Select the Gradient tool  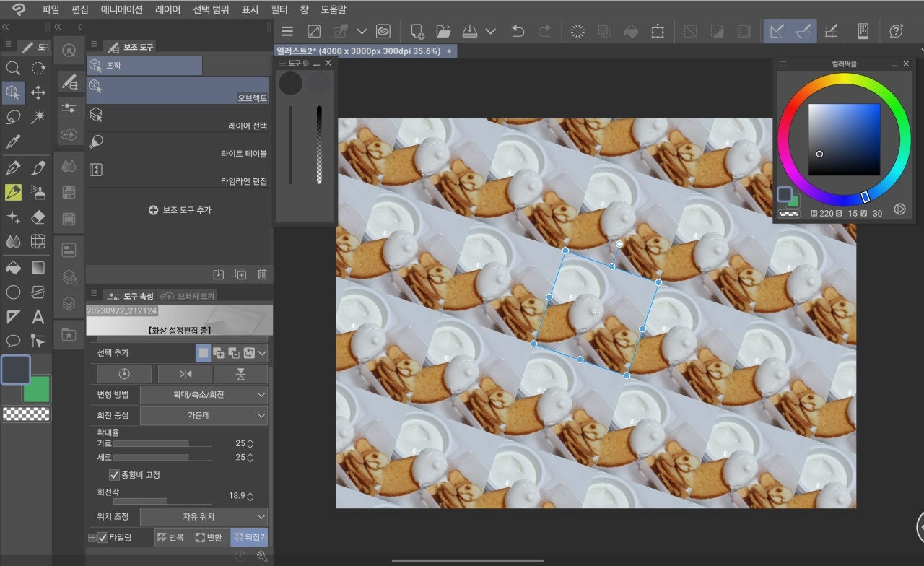point(38,268)
